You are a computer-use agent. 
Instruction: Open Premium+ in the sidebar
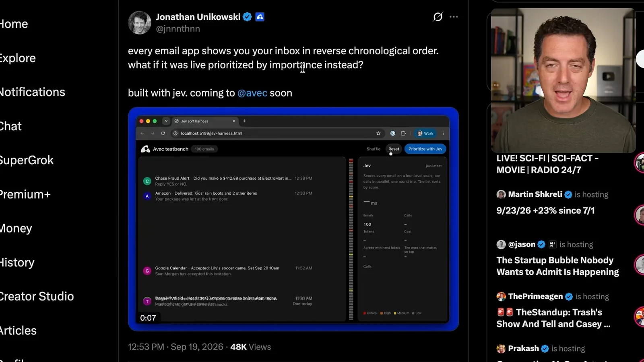[25, 194]
